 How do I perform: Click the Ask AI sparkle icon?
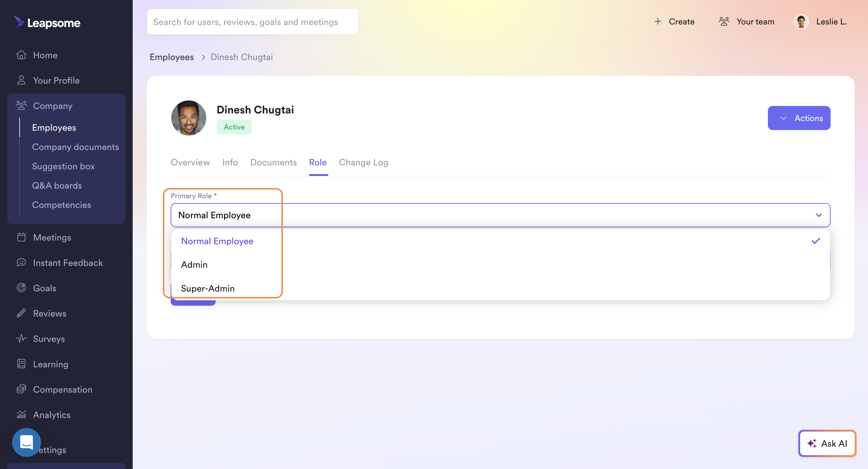[812, 443]
